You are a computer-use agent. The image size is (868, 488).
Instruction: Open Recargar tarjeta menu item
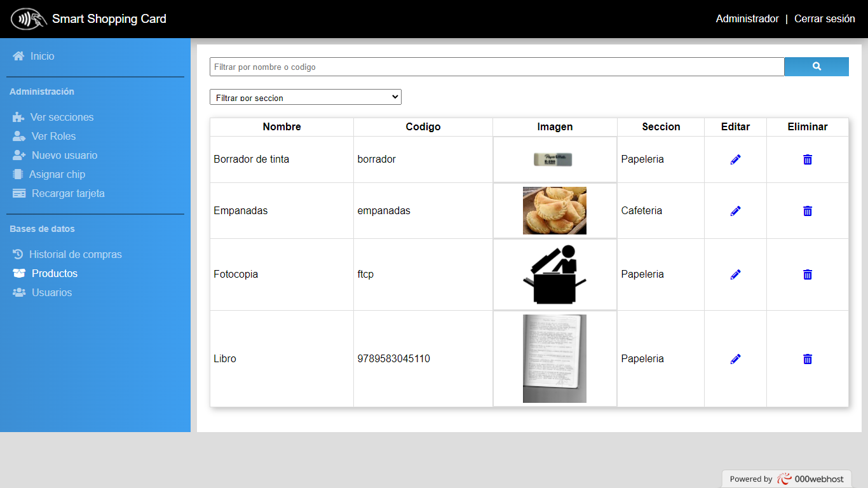pyautogui.click(x=69, y=194)
